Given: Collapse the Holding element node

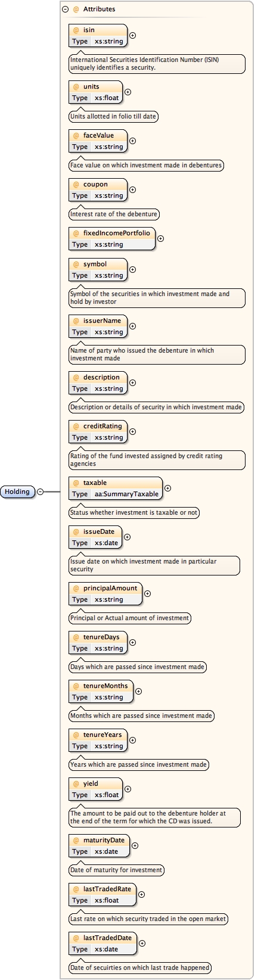Looking at the screenshot, I should (40, 491).
